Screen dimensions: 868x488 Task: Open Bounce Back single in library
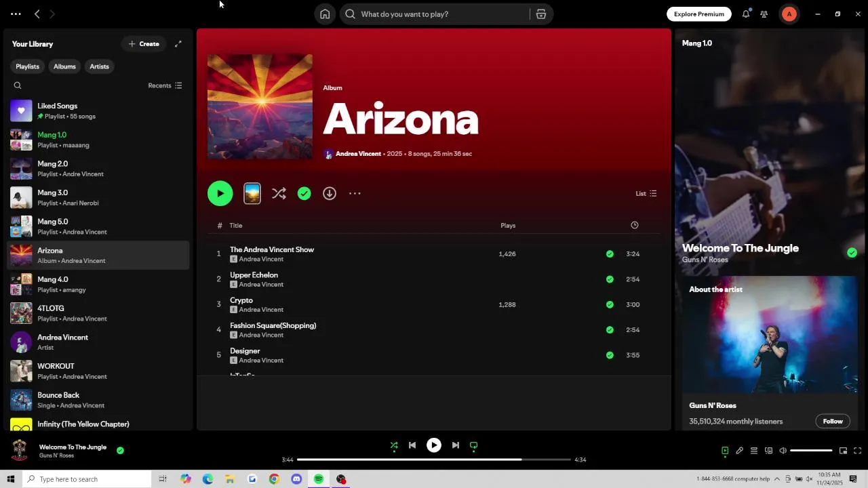[98, 401]
